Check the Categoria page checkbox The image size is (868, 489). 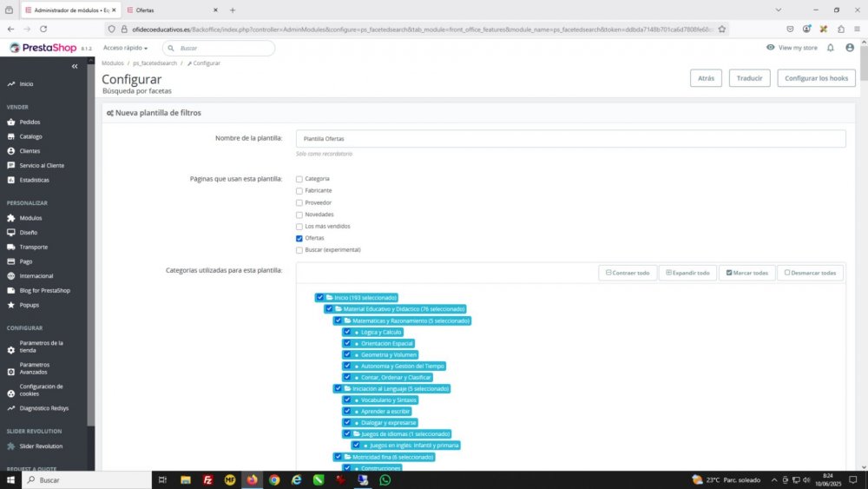click(x=299, y=179)
